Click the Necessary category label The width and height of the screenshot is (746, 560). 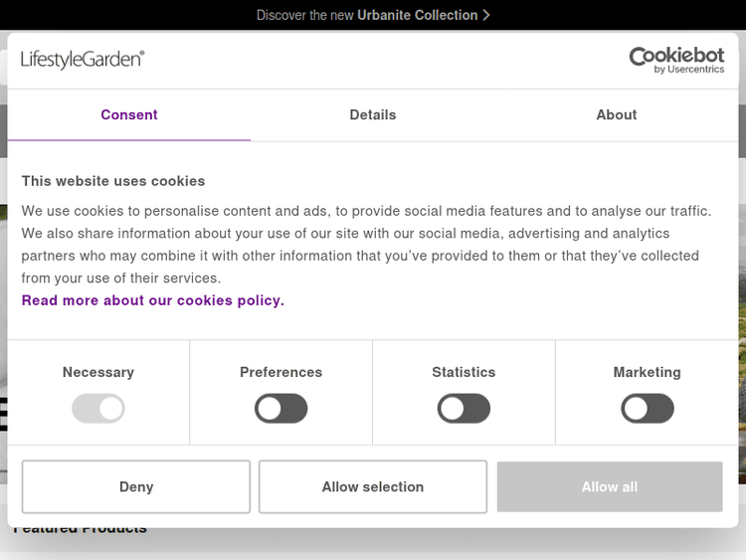(x=98, y=372)
